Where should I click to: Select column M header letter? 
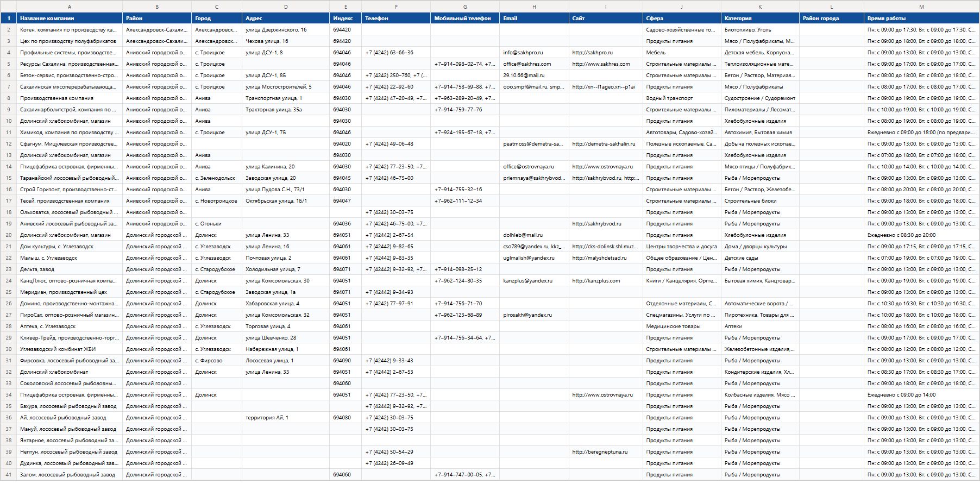pyautogui.click(x=921, y=7)
